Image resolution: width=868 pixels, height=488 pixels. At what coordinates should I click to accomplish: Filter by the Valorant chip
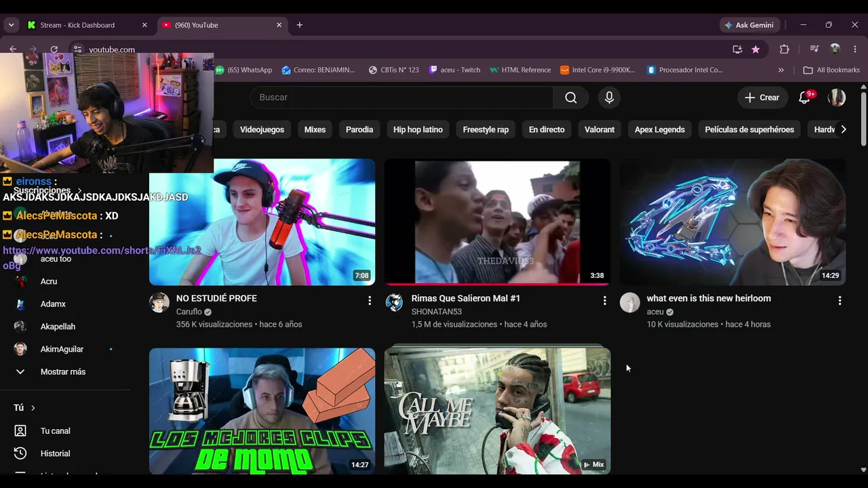[x=599, y=129]
